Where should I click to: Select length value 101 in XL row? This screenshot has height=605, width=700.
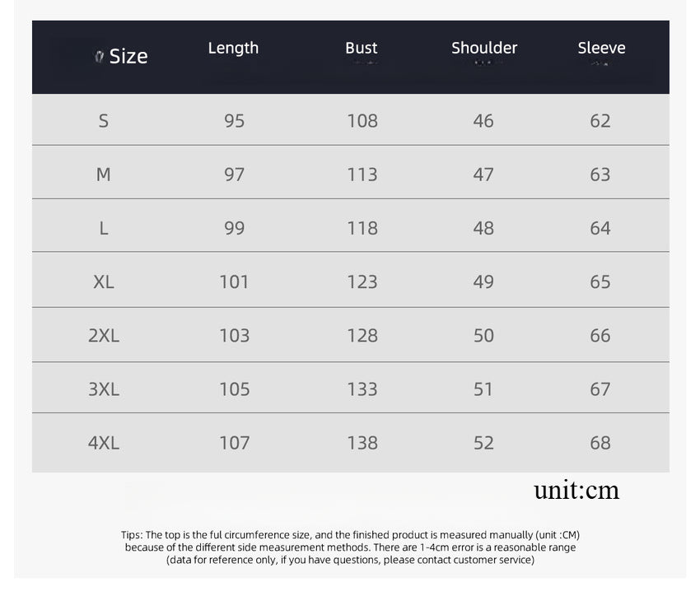click(x=234, y=282)
